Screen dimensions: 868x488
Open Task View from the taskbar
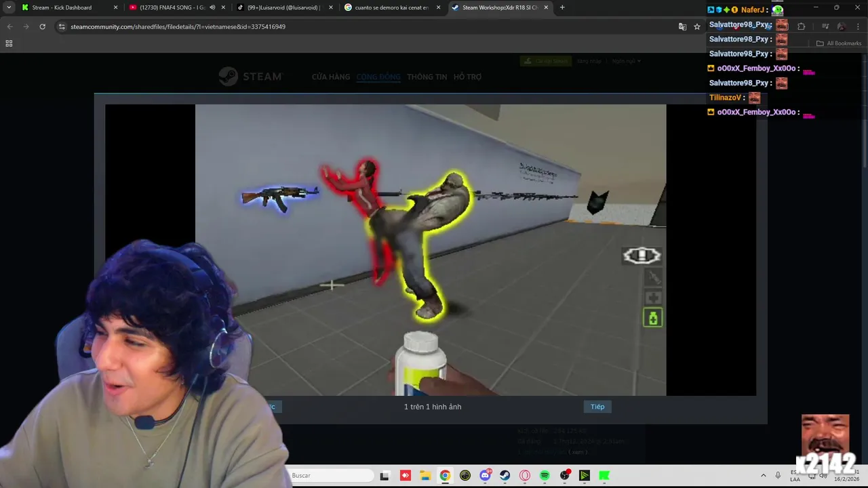[384, 476]
